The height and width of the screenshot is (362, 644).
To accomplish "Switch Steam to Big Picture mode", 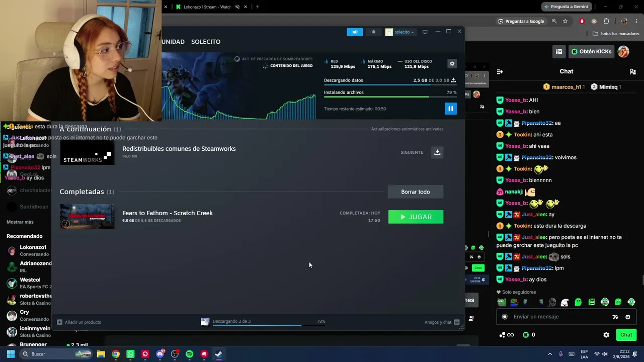I will pyautogui.click(x=425, y=32).
